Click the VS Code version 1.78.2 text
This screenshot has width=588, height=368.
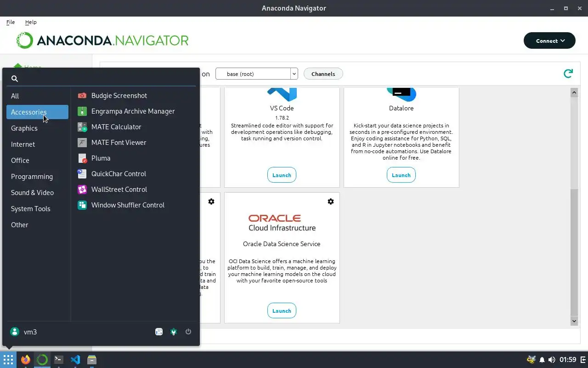(x=282, y=118)
